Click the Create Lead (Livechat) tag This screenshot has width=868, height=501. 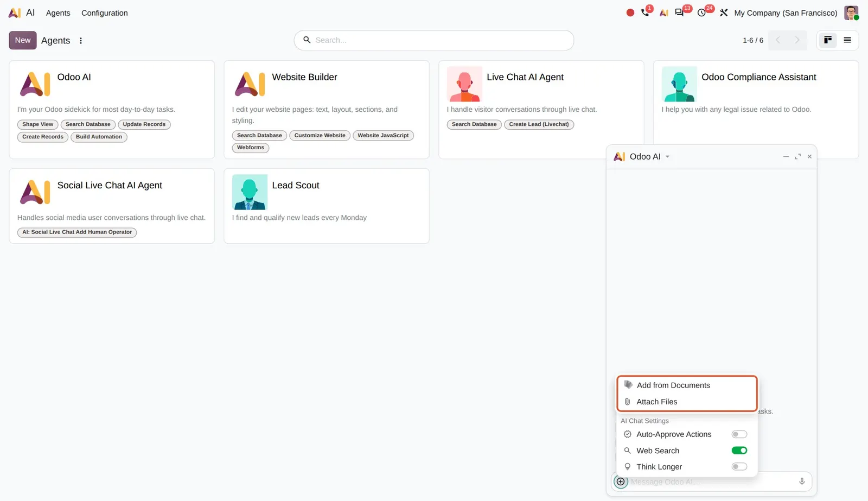coord(539,124)
